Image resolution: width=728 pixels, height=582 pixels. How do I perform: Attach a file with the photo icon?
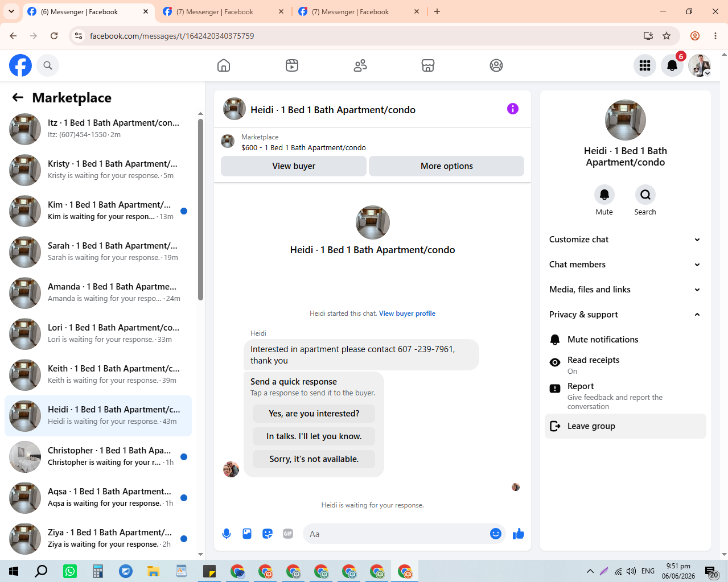point(247,534)
